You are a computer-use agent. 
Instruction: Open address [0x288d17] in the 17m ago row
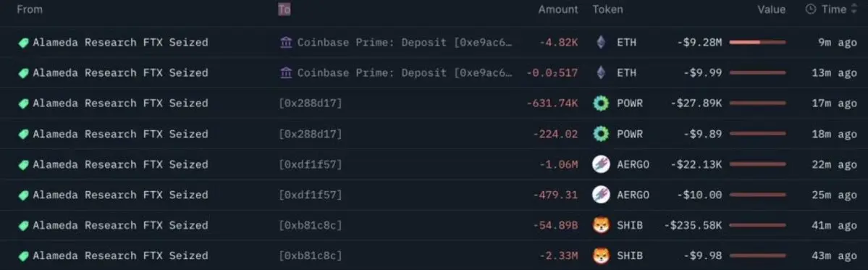pos(310,104)
